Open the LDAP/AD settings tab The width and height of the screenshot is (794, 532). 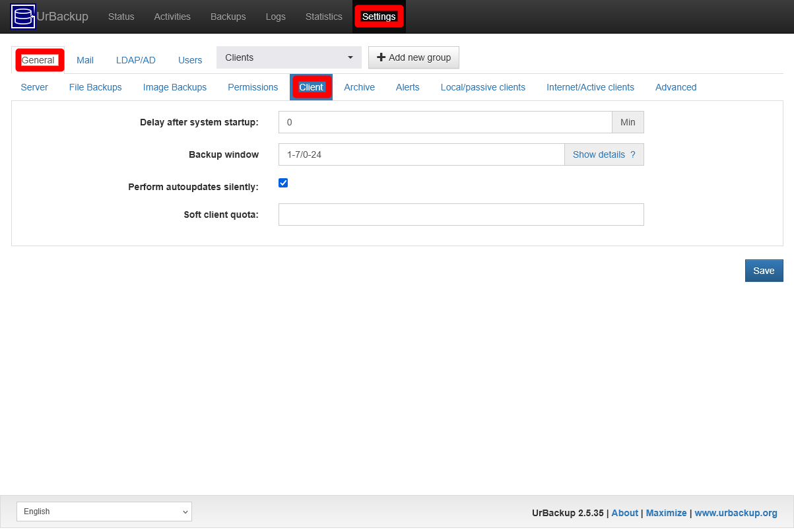coord(135,60)
